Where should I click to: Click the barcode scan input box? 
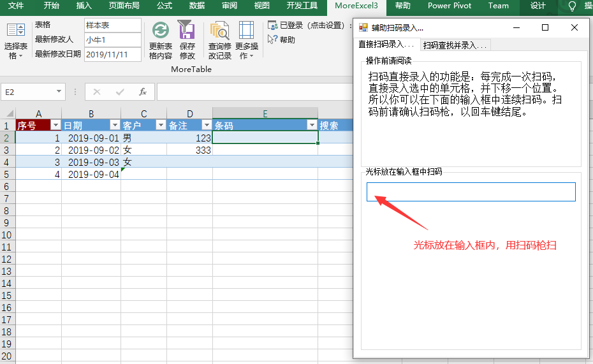pyautogui.click(x=471, y=192)
